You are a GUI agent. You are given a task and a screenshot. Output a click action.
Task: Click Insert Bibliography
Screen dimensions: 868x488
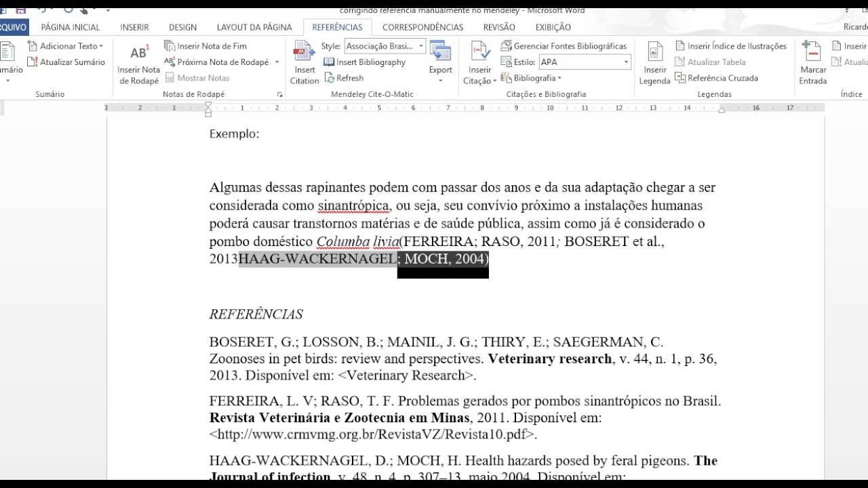tap(365, 62)
